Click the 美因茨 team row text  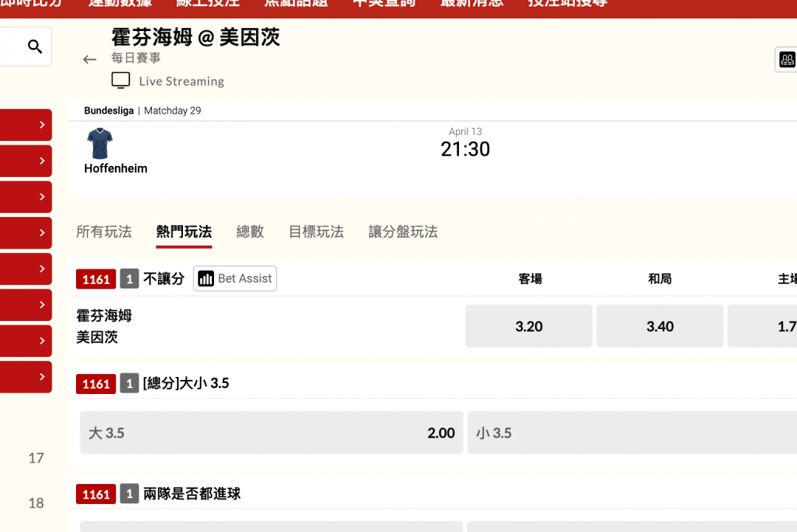pos(97,337)
